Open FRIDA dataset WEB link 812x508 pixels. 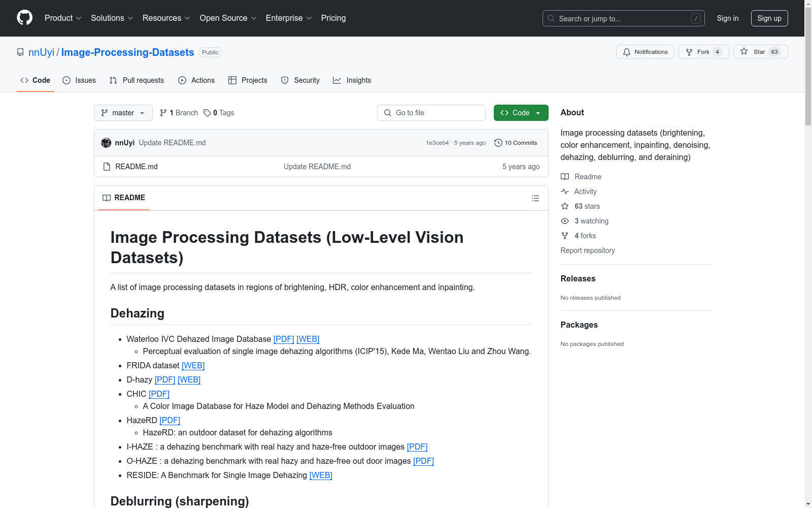[193, 365]
